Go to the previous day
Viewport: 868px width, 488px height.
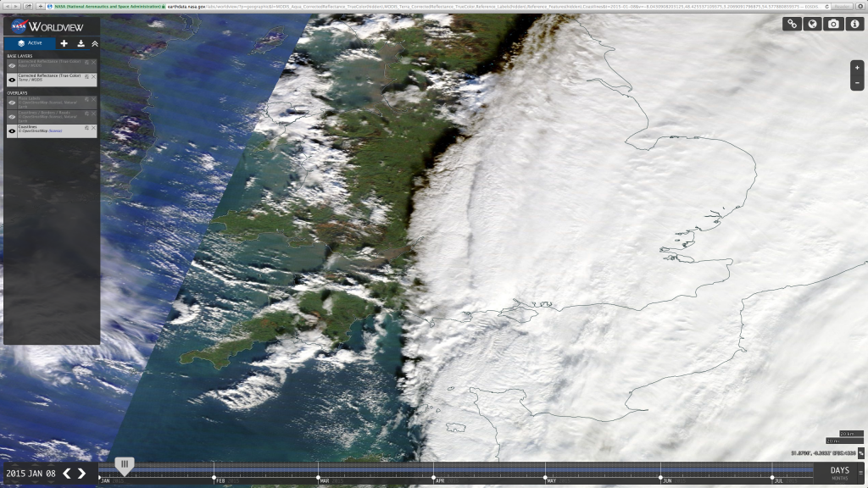click(66, 474)
